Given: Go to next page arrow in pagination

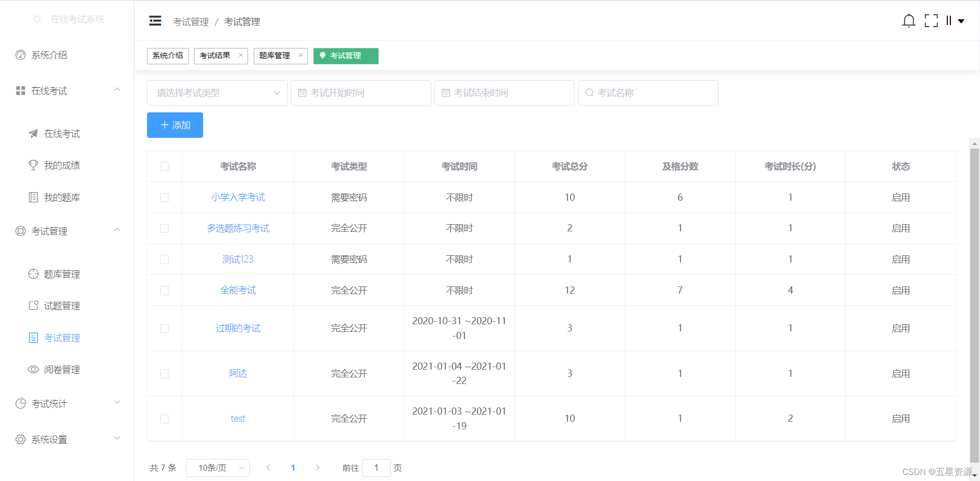Looking at the screenshot, I should tap(317, 468).
